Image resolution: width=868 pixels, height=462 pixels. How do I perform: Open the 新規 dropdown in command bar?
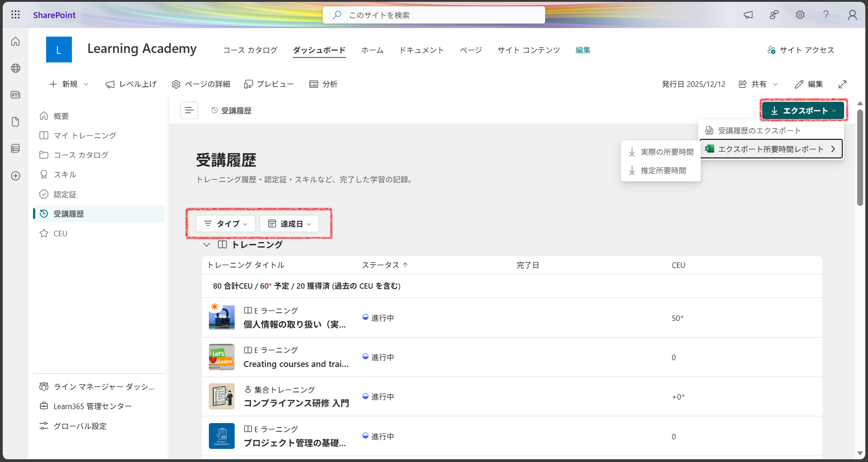[69, 84]
